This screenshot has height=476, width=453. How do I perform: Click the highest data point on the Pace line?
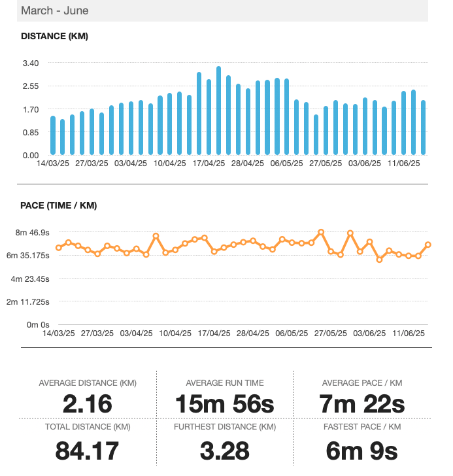[321, 232]
